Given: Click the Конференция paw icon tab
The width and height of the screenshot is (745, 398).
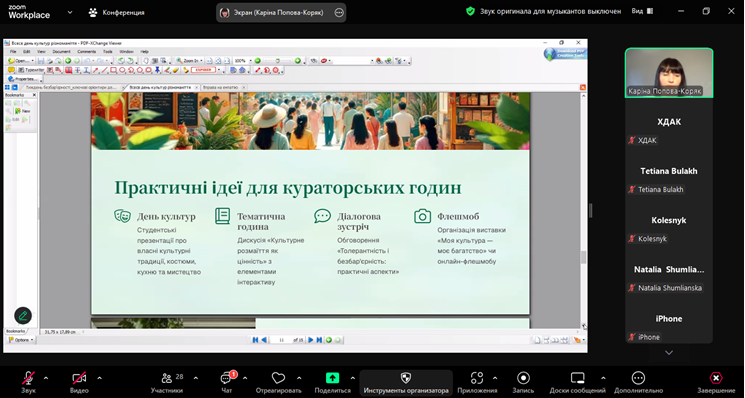Looking at the screenshot, I should (x=116, y=12).
